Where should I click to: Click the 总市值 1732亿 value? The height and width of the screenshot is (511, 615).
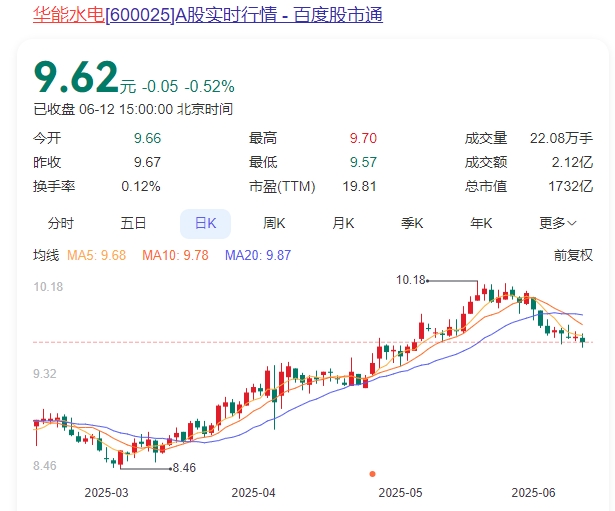click(576, 186)
